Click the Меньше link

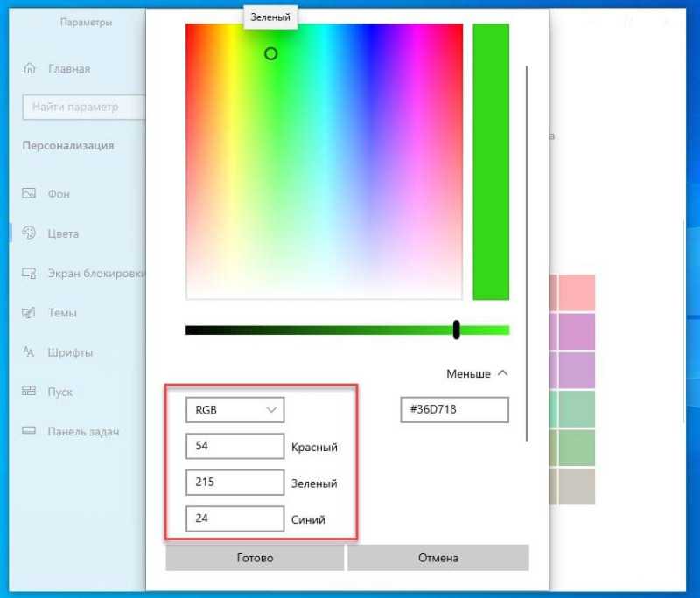[468, 373]
